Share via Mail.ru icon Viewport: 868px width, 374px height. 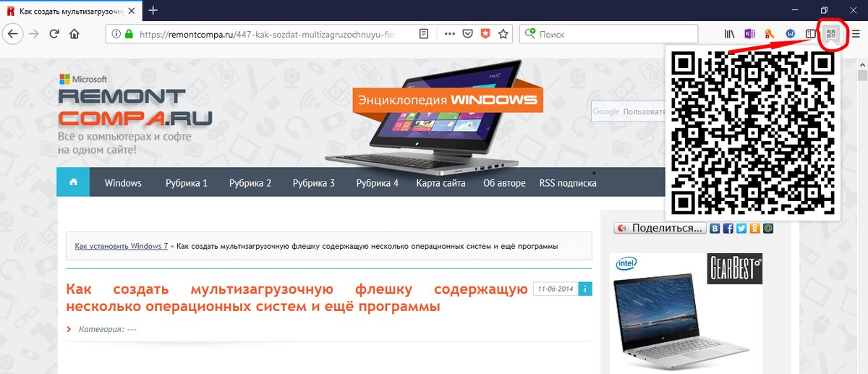coord(767,229)
